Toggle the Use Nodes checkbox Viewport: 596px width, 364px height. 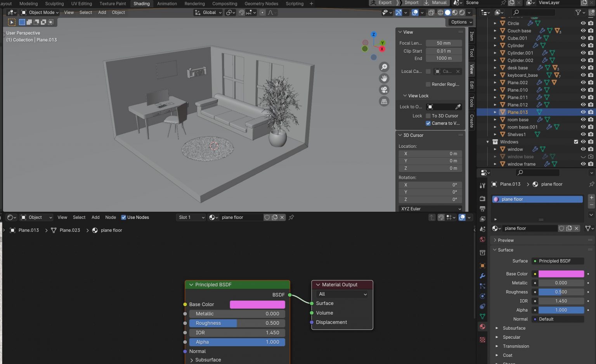pos(123,217)
